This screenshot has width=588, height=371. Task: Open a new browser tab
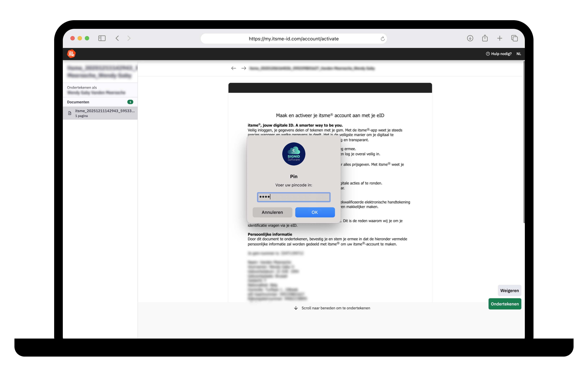pyautogui.click(x=500, y=38)
